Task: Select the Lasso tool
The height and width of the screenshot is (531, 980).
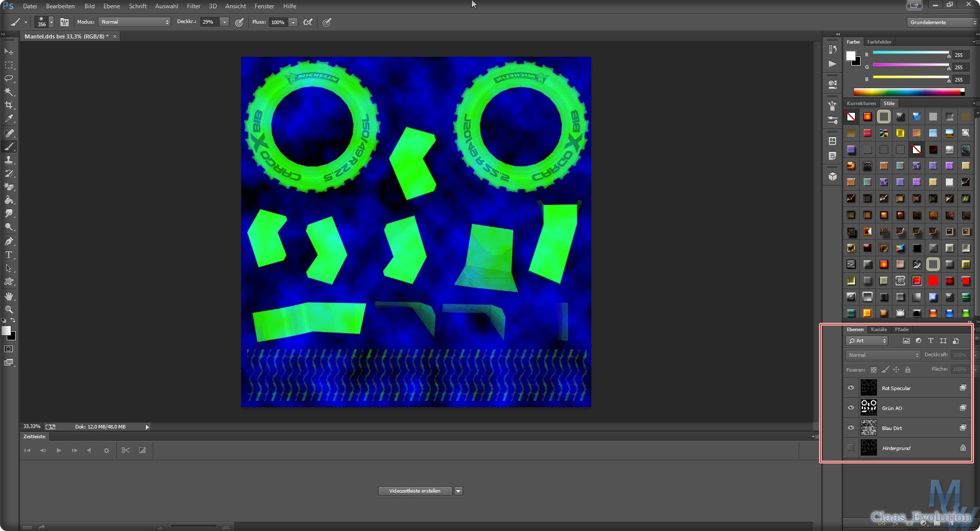Action: (9, 78)
